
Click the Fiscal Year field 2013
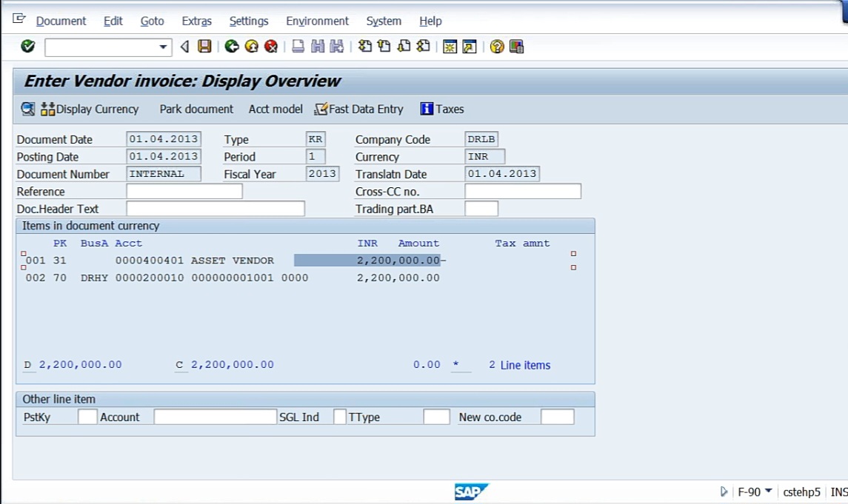[322, 173]
